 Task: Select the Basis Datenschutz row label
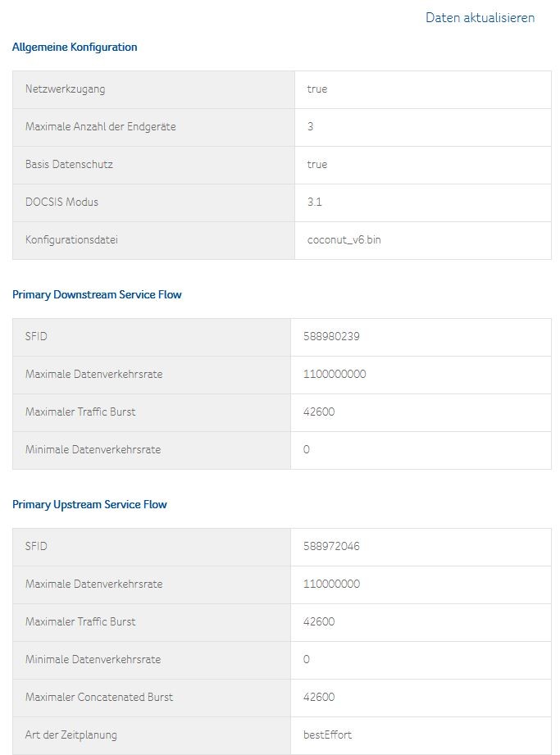tap(69, 164)
